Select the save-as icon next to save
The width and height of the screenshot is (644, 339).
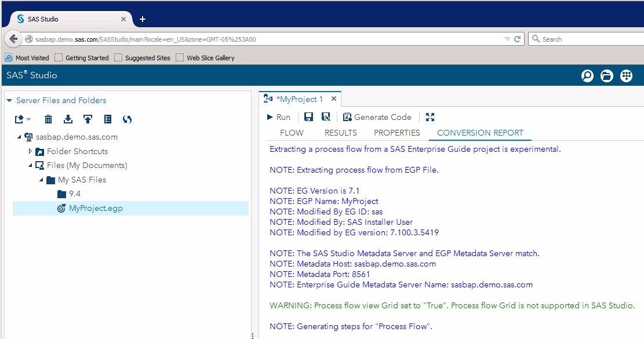tap(327, 116)
